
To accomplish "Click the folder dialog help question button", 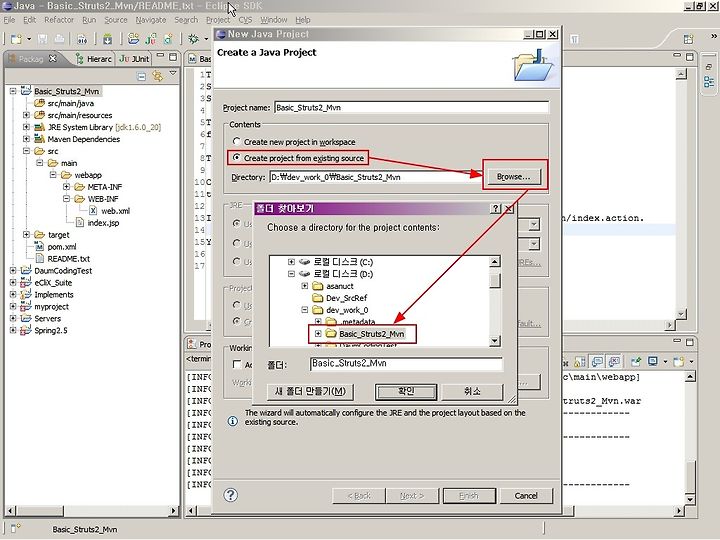I will pyautogui.click(x=495, y=209).
